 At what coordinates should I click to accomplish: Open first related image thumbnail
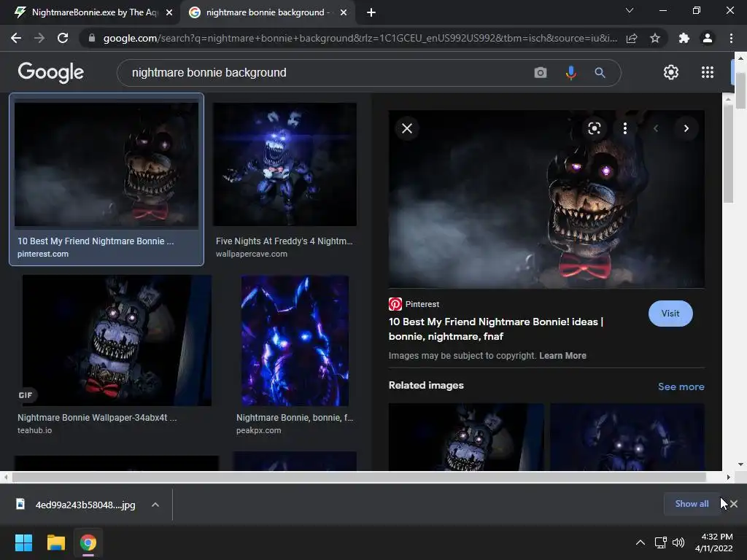point(466,437)
